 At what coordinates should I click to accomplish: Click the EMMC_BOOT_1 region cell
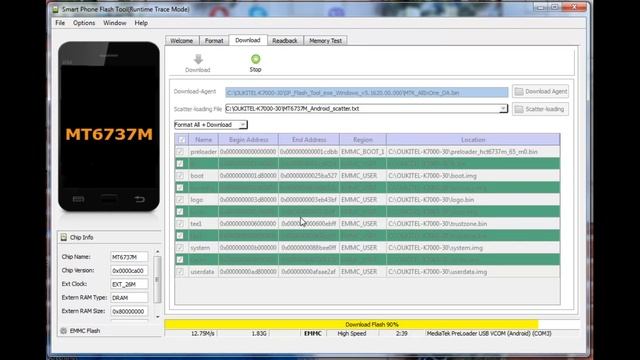tap(362, 151)
